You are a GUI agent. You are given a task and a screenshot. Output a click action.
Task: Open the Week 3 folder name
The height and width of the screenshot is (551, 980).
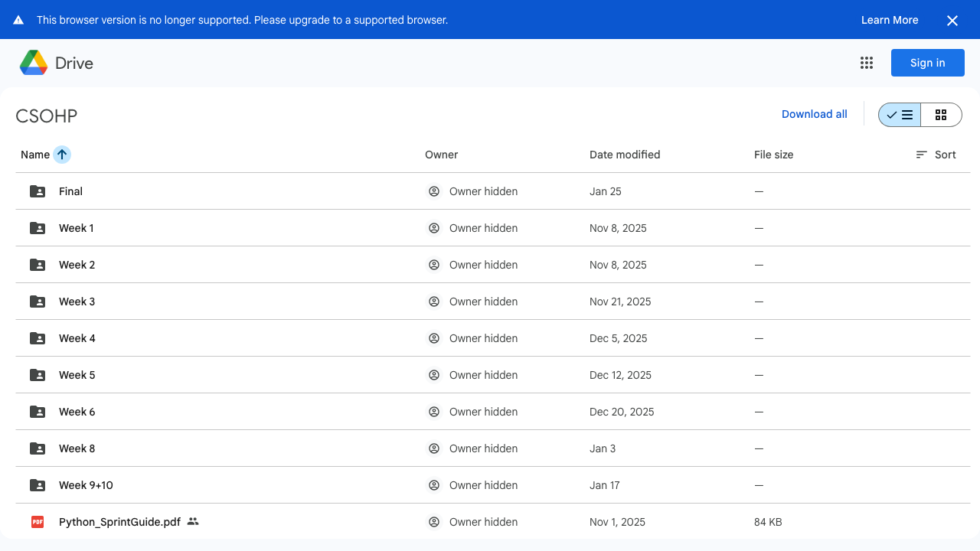pos(77,302)
